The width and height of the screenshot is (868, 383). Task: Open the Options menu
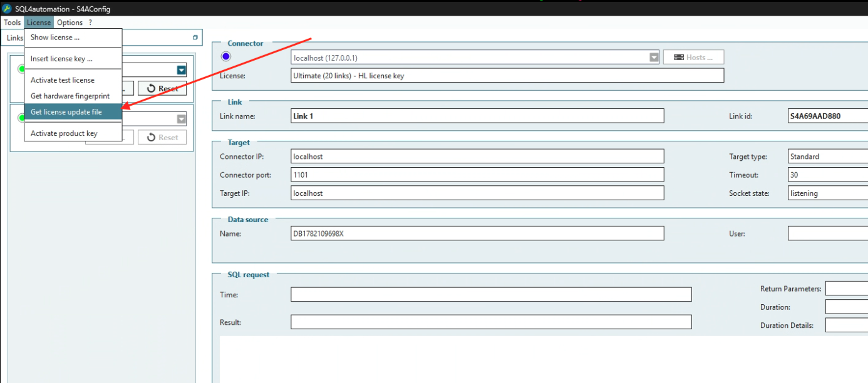click(x=70, y=23)
